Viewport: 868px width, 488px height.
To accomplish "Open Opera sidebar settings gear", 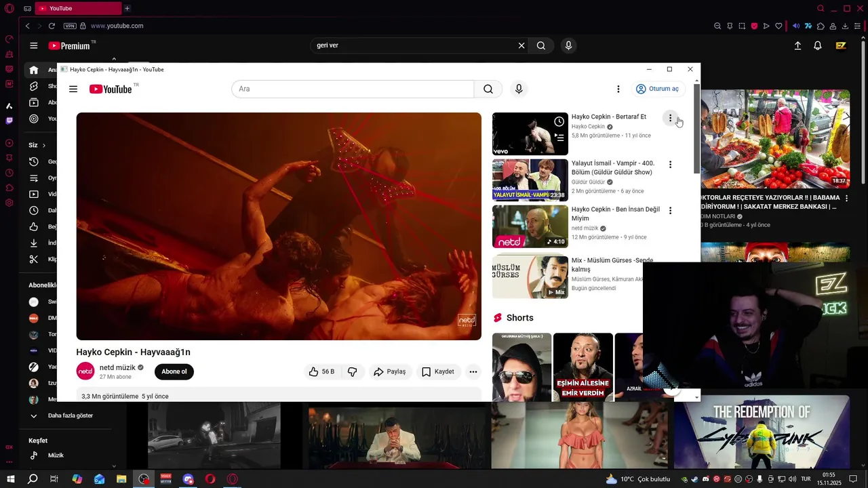I will tap(9, 203).
